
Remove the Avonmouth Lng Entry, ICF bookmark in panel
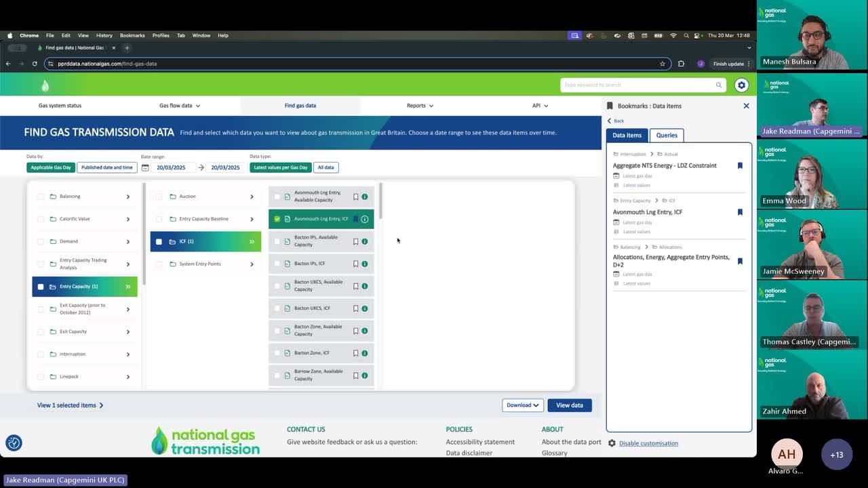[x=740, y=212]
